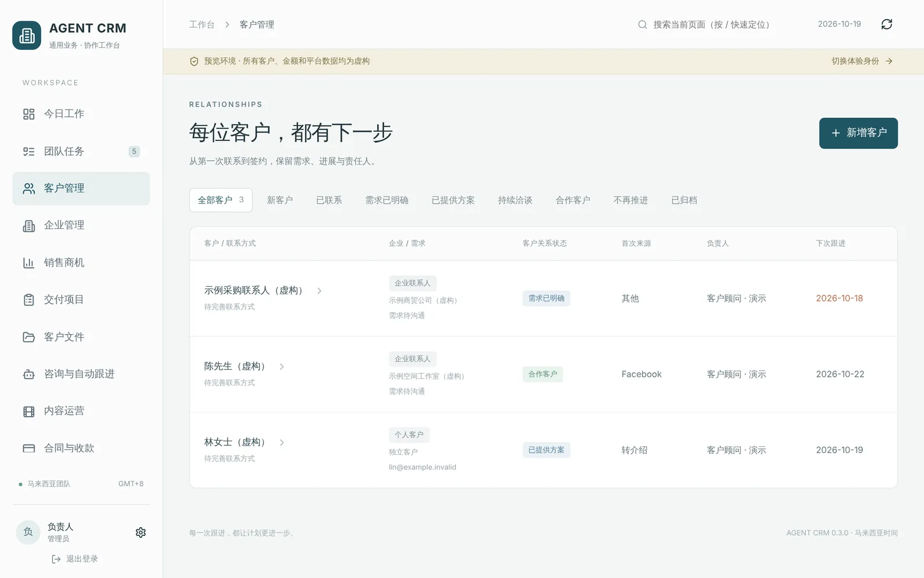Open 团队任务 task list icon
The width and height of the screenshot is (924, 578).
tap(29, 151)
